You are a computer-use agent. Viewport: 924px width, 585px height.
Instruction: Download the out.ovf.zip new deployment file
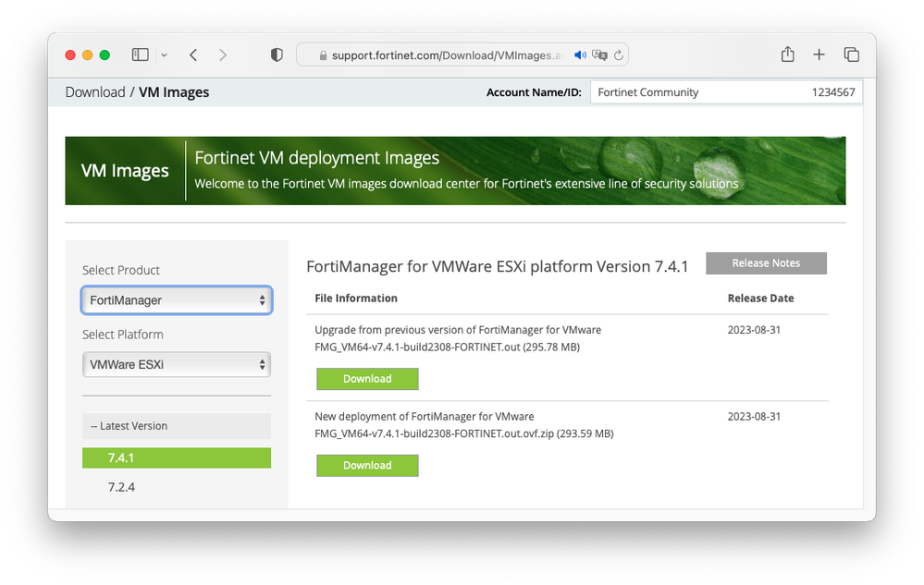tap(367, 466)
